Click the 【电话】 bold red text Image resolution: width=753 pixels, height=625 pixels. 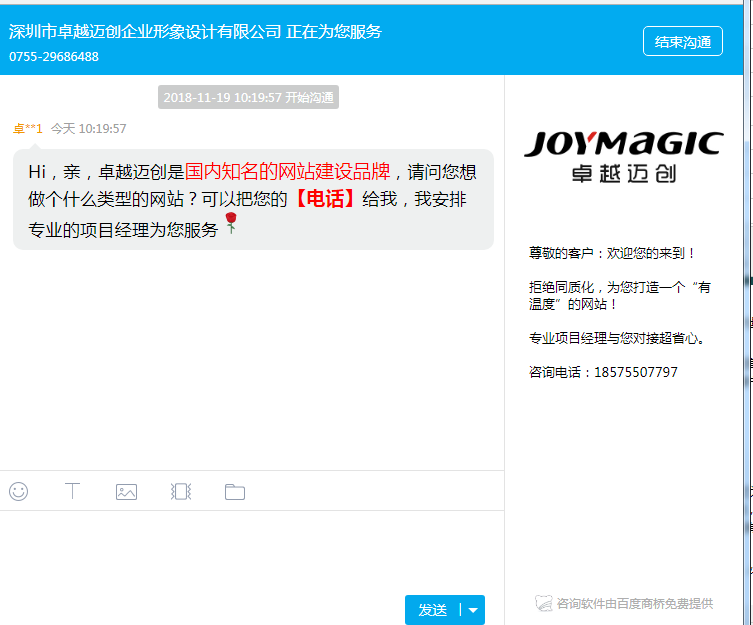pos(325,199)
